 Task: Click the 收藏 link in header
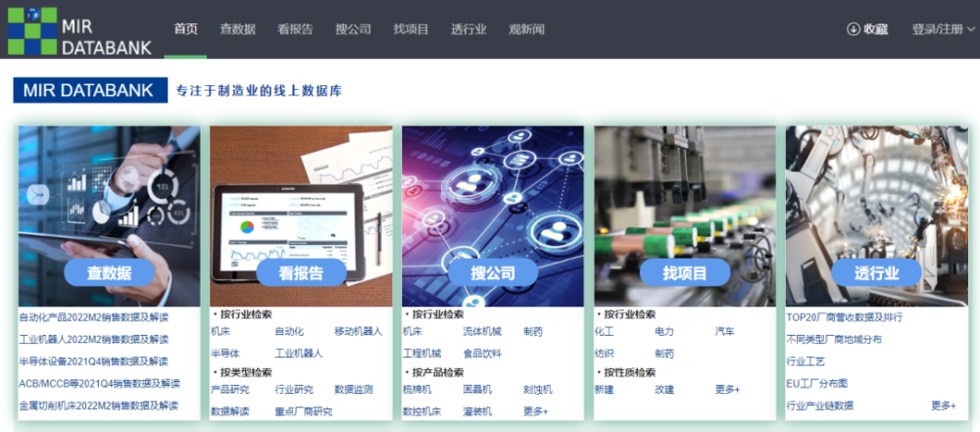point(875,28)
